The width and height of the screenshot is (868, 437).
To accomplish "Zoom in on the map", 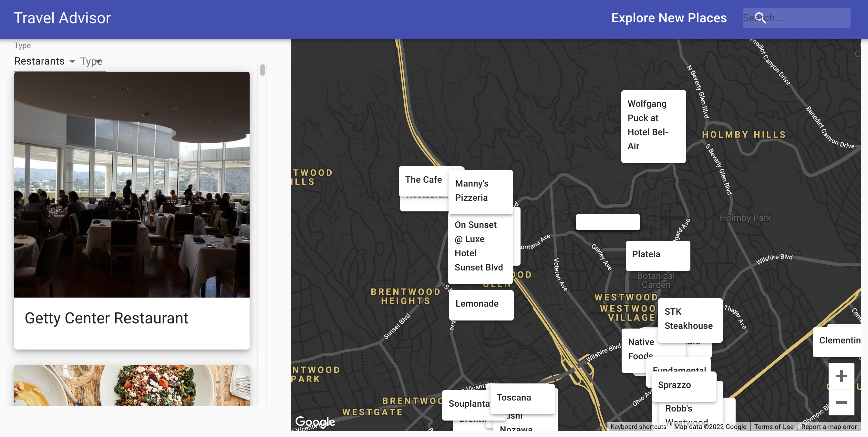I will point(841,376).
